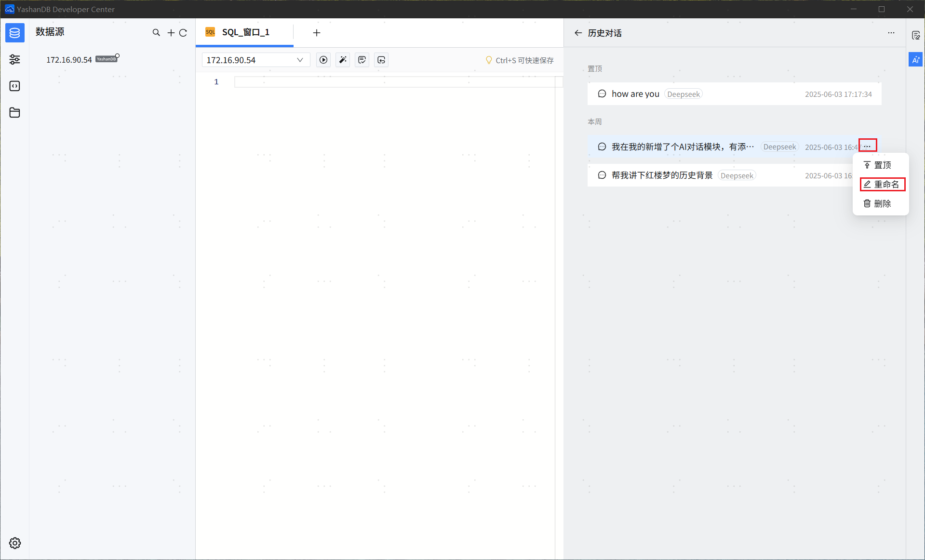
Task: Search data sources with magnifier icon
Action: [156, 33]
